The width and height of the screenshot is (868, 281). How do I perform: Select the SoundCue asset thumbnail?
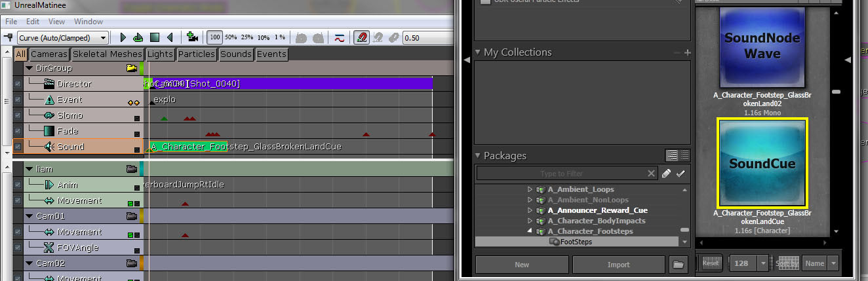coord(762,162)
